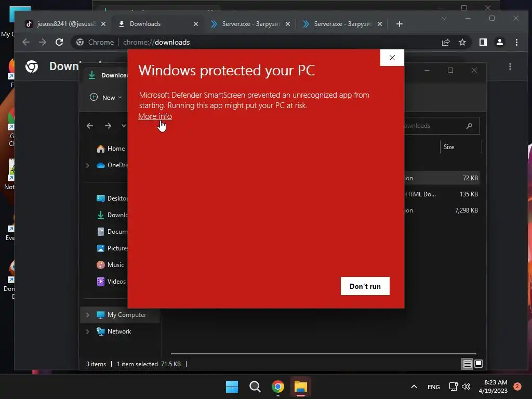Open Chrome three-dot main menu
This screenshot has height=399, width=532.
click(516, 42)
